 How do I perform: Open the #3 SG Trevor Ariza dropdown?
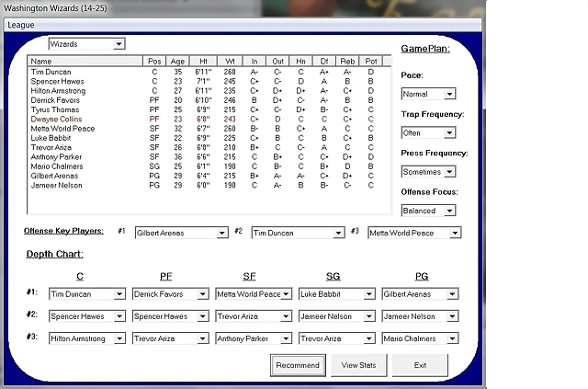pos(337,338)
